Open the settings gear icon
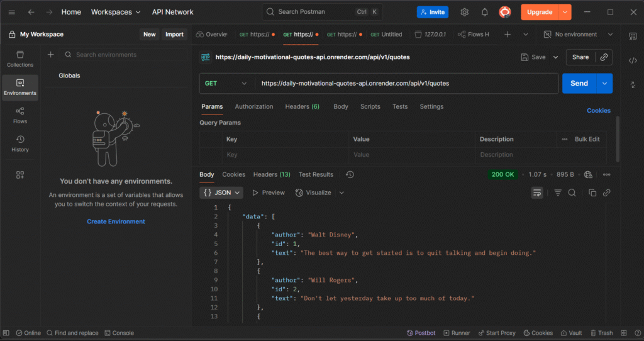 click(x=465, y=12)
